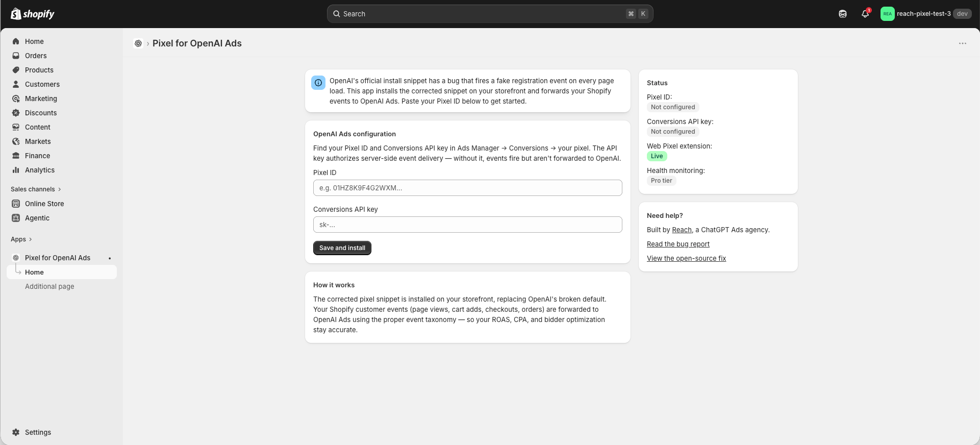Click the Settings gear icon
This screenshot has height=445, width=980.
click(16, 432)
